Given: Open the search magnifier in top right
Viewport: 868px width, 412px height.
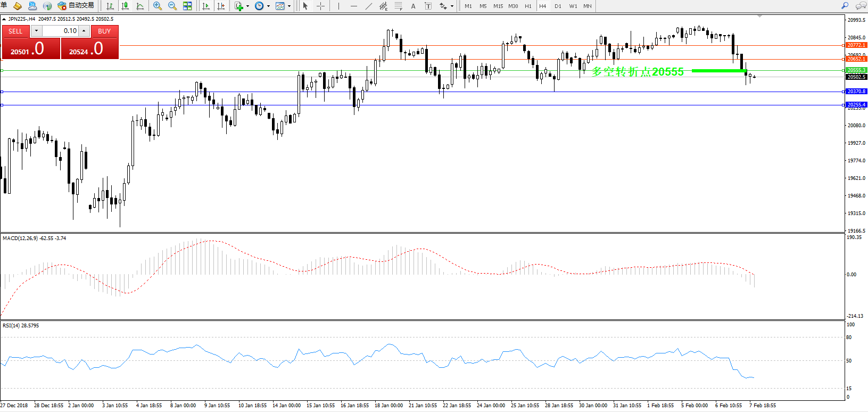Looking at the screenshot, I should (845, 6).
